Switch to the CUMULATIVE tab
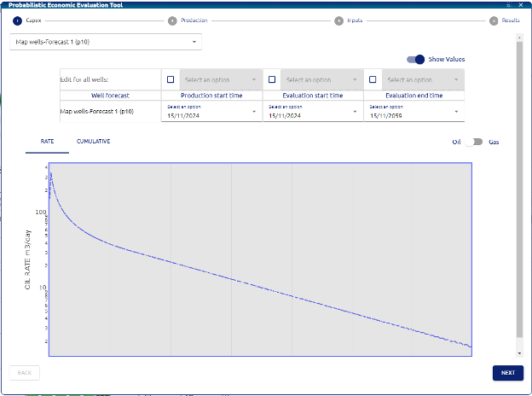532x396 pixels. [93, 142]
